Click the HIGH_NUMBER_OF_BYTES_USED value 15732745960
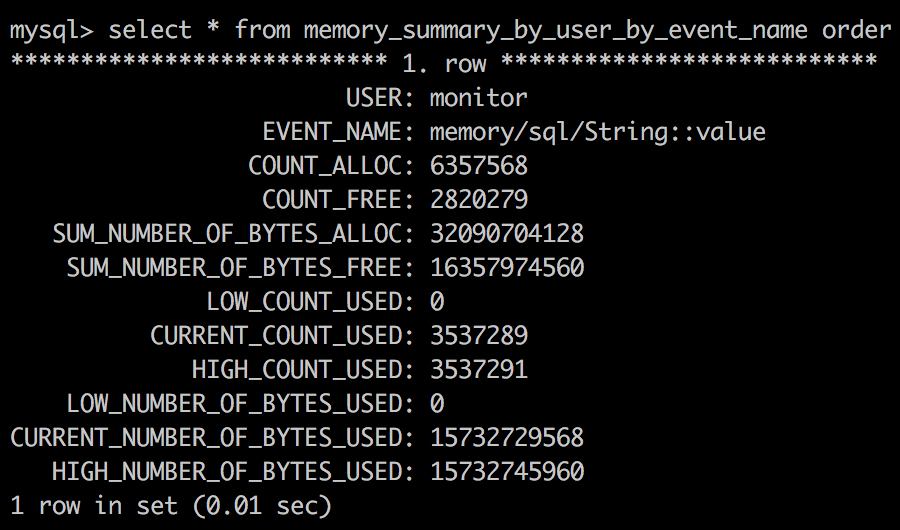Image resolution: width=900 pixels, height=530 pixels. click(506, 472)
